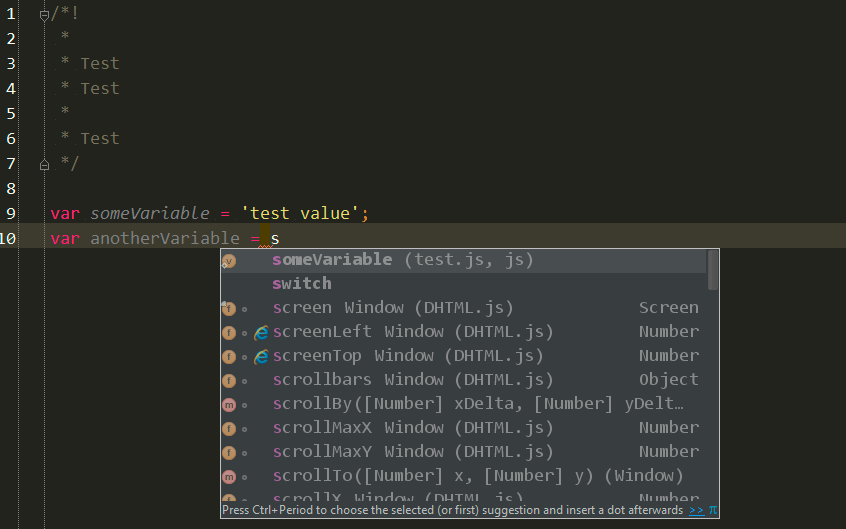Screen dimensions: 846x529
Task: Click line number 9 in the gutter
Action: 11,214
